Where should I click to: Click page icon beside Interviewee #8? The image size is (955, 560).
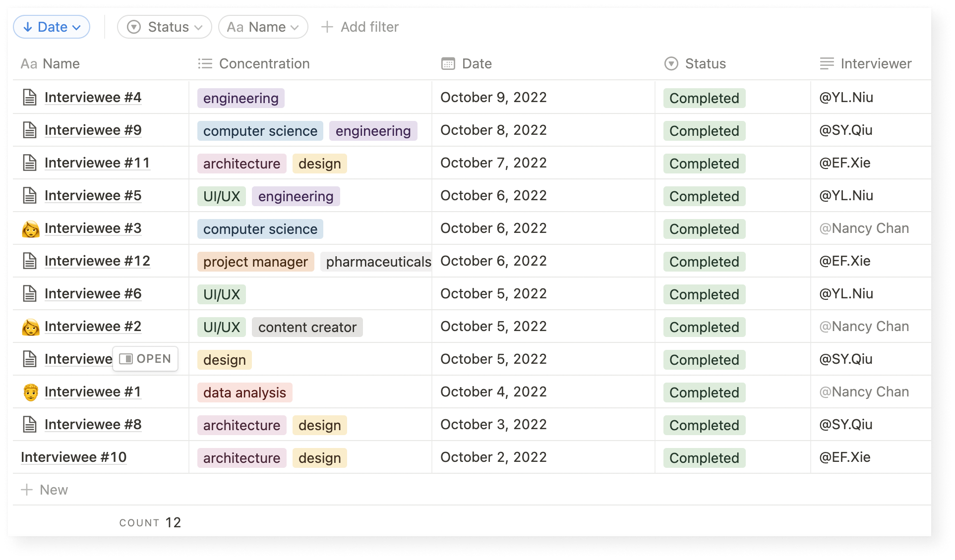tap(30, 425)
